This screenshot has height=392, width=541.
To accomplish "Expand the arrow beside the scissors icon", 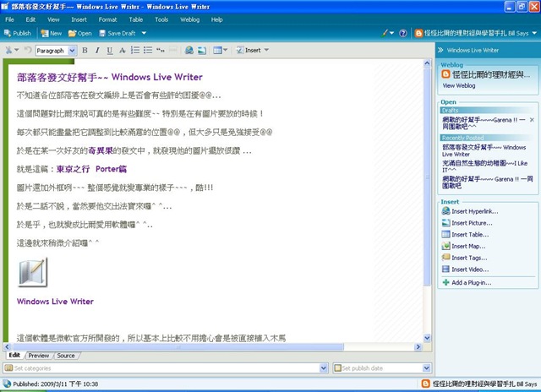I will 17,51.
